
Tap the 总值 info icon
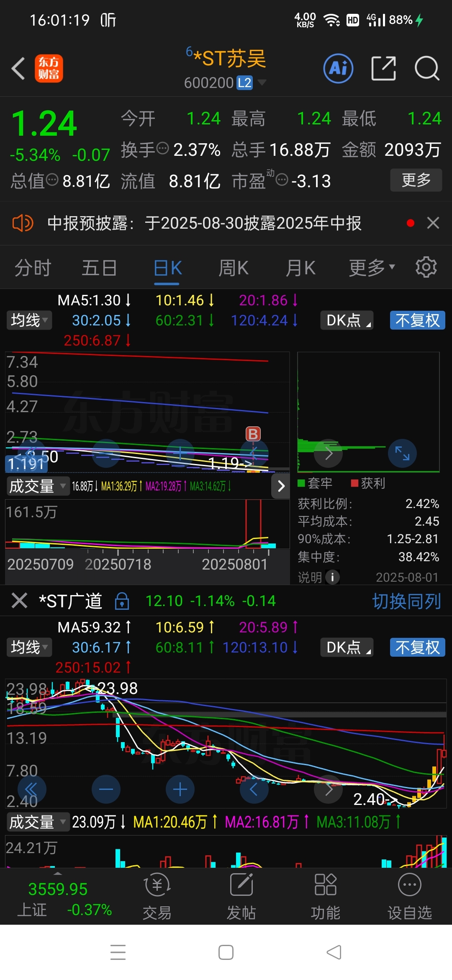click(x=52, y=180)
